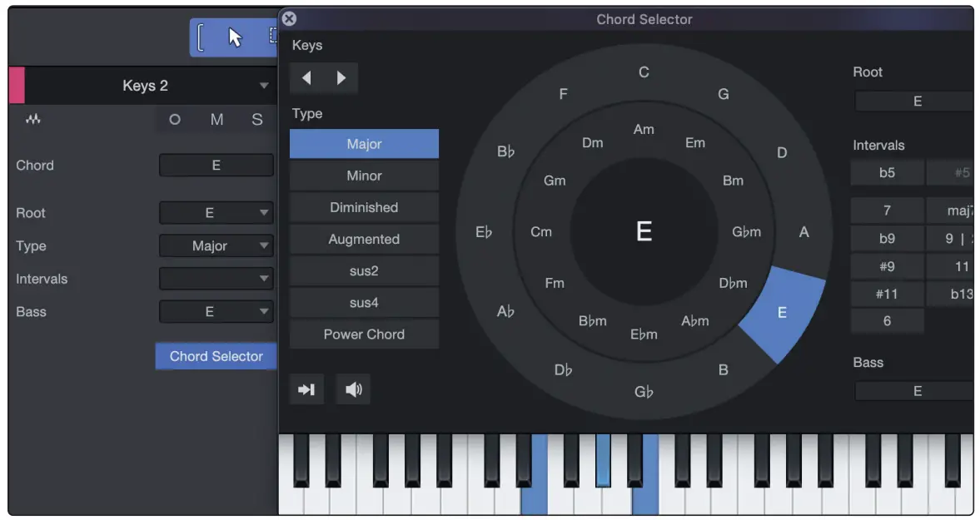
Task: Toggle the b9 interval
Action: (x=887, y=239)
